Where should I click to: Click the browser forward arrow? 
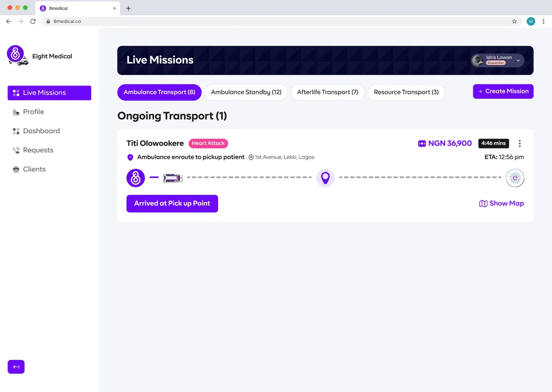click(x=21, y=22)
